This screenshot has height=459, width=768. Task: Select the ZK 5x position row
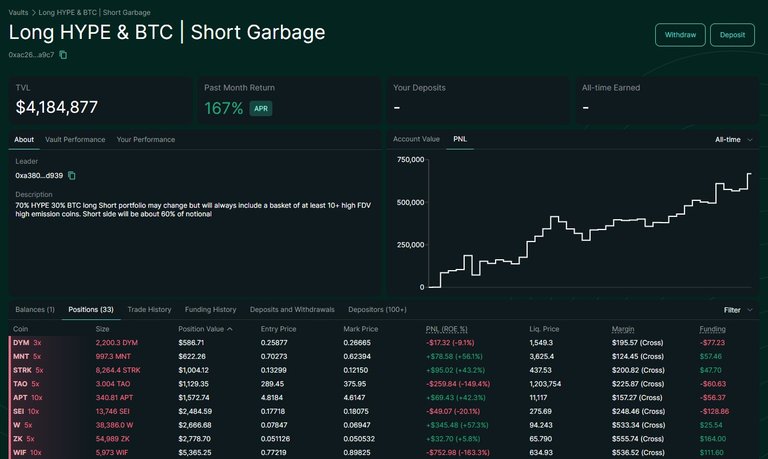tap(384, 439)
